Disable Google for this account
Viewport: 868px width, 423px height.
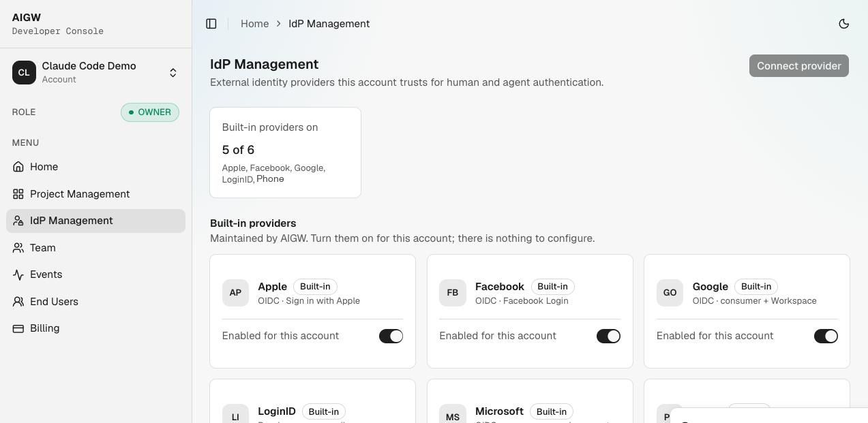(826, 336)
